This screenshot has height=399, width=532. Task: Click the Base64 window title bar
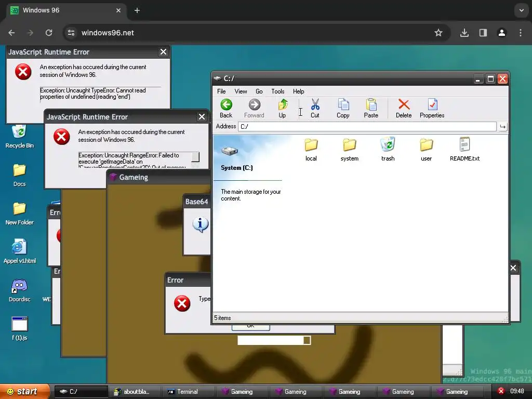click(197, 202)
